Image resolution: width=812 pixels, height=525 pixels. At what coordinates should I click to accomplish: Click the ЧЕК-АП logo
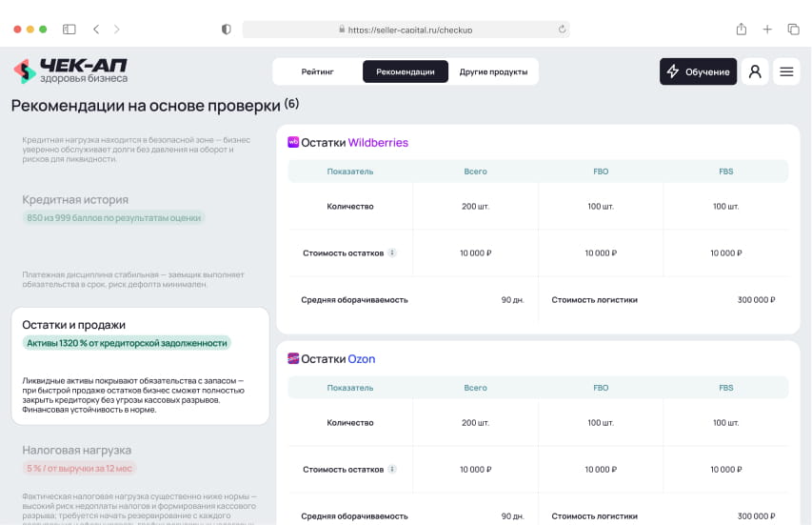coord(70,71)
